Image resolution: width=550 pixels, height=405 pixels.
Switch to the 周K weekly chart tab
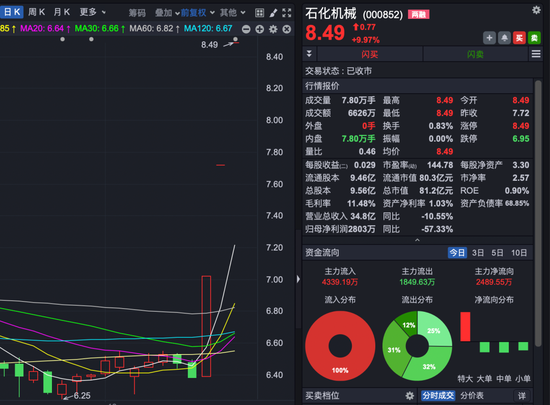(x=36, y=12)
